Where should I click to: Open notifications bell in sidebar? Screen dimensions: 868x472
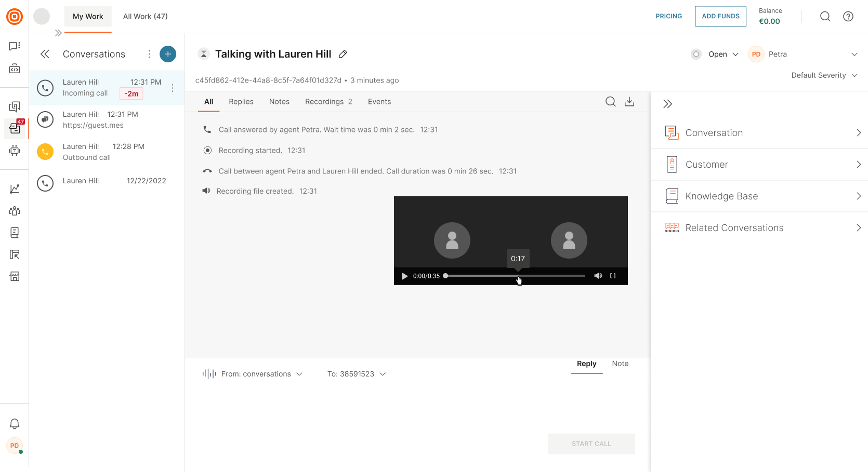15,424
